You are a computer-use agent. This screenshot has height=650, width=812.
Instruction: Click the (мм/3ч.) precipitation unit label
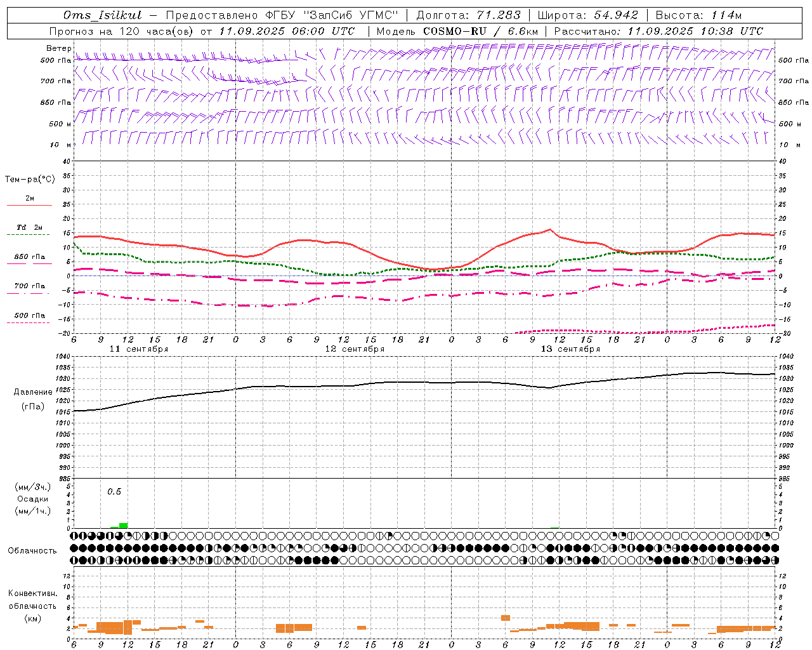[32, 487]
